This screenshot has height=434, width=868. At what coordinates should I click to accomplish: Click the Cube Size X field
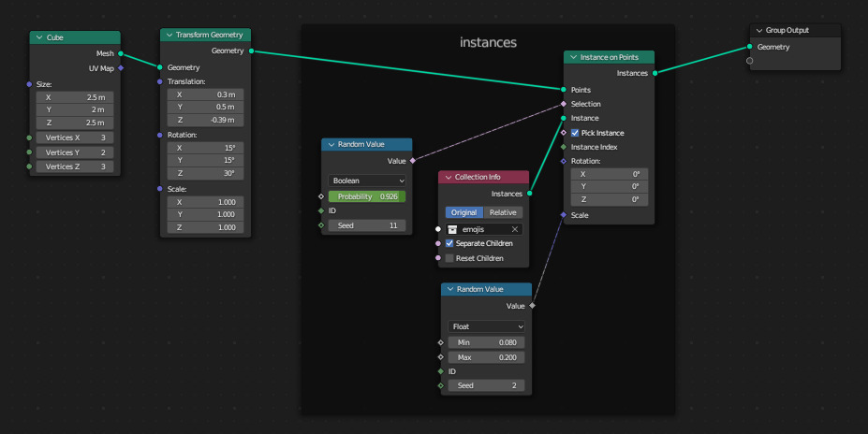point(75,97)
